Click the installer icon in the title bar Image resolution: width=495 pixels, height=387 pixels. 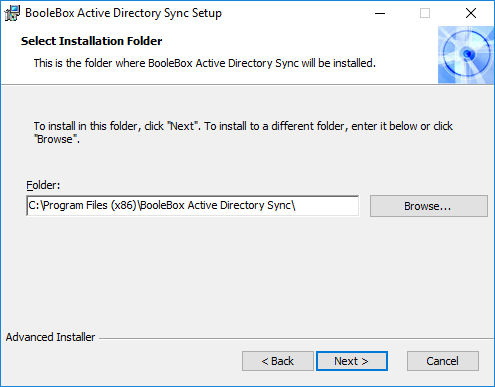pos(12,13)
